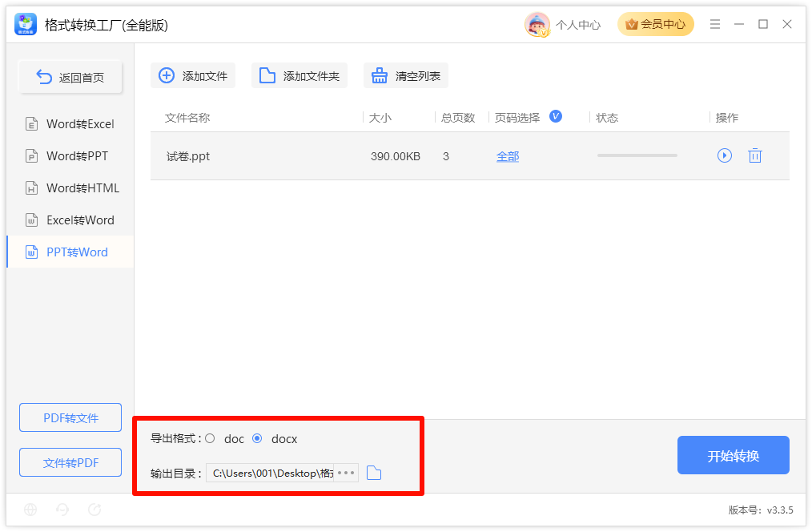This screenshot has width=812, height=532.
Task: Click 清空列表 to clear the list
Action: coord(406,75)
